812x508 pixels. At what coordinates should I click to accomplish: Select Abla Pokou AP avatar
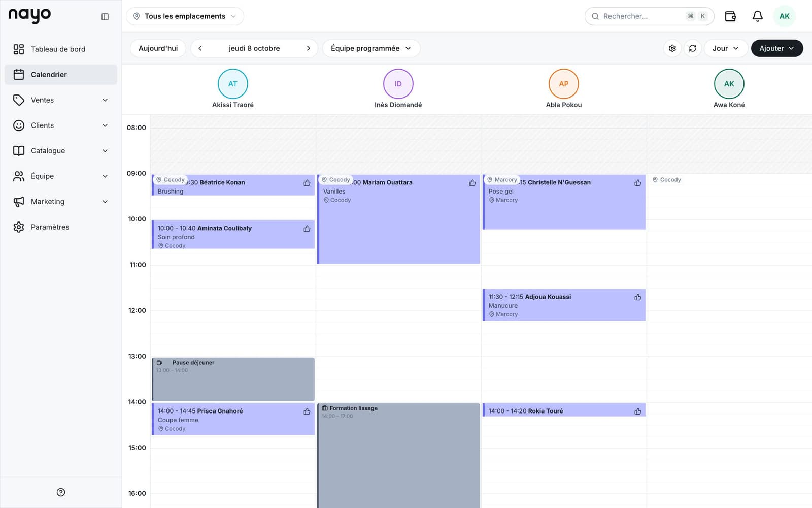563,84
